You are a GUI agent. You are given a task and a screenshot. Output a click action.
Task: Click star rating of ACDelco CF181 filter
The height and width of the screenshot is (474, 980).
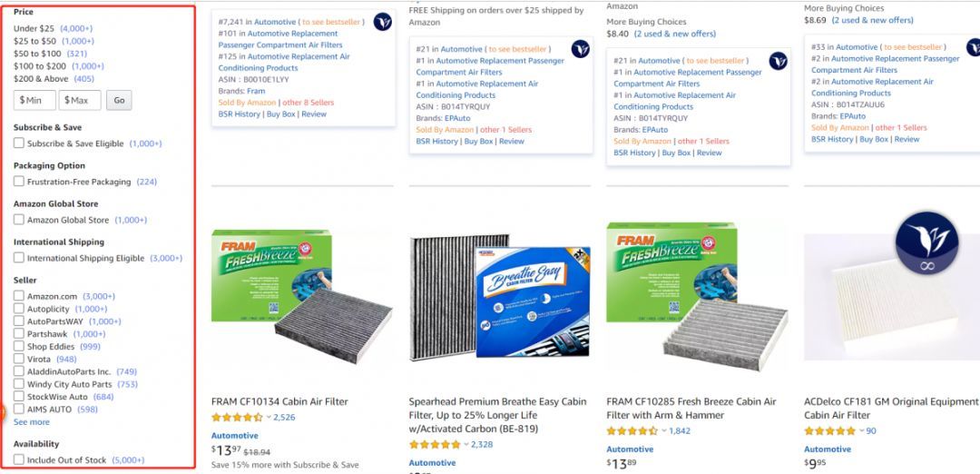click(830, 430)
